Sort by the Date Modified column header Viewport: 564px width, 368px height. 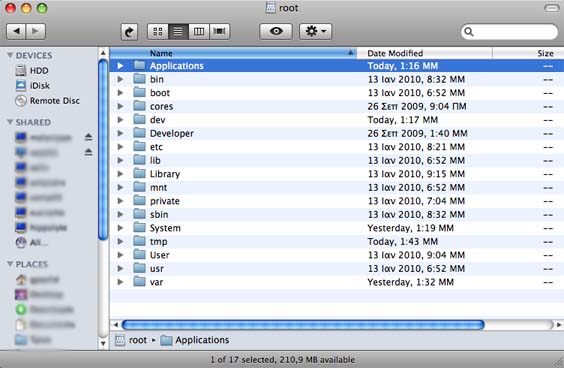point(424,53)
